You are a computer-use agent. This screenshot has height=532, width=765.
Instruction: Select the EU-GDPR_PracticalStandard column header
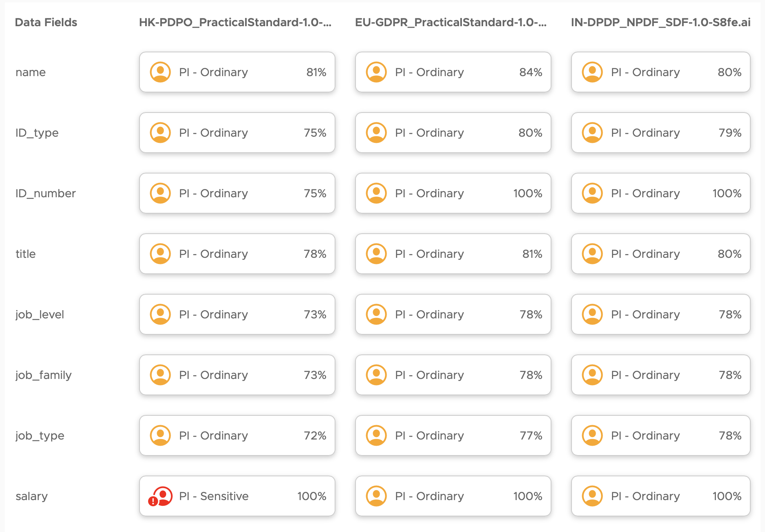point(451,22)
